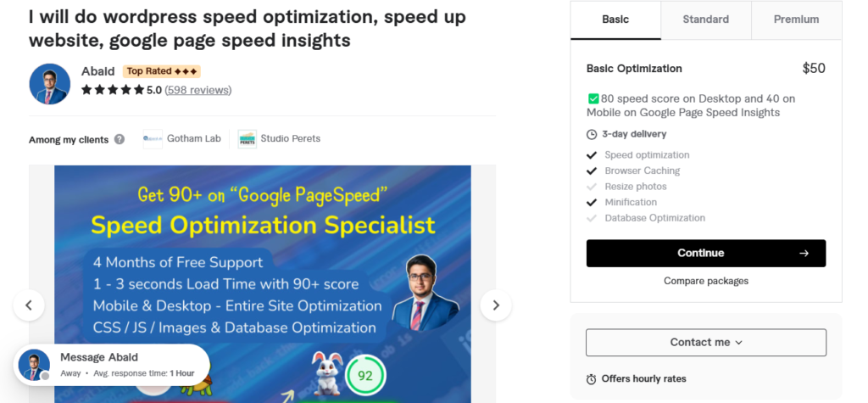The image size is (868, 403).
Task: Open the Message Abaid chat popup
Action: 112,366
